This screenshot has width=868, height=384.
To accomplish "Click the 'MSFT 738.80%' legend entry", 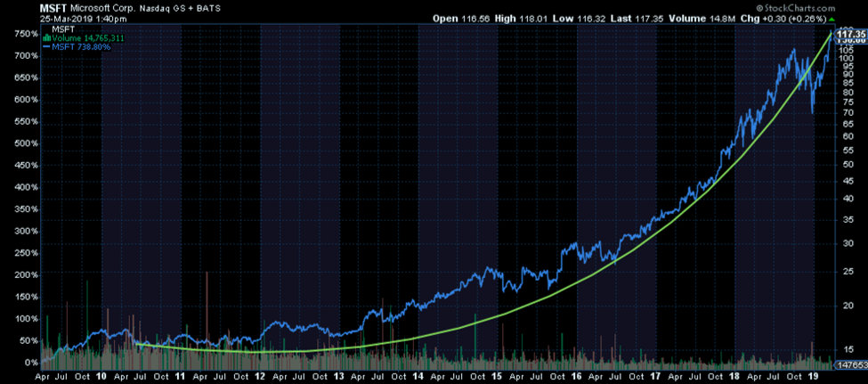I will coord(81,47).
